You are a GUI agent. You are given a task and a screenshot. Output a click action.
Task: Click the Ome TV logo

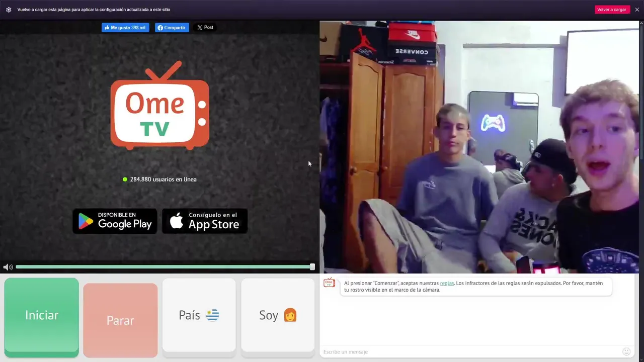click(x=160, y=105)
